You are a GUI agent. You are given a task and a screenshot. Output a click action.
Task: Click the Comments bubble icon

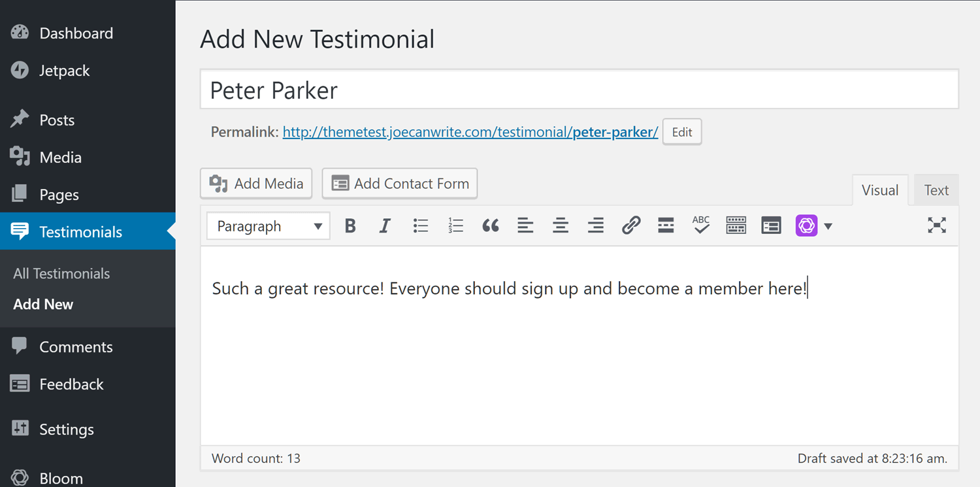pyautogui.click(x=20, y=346)
